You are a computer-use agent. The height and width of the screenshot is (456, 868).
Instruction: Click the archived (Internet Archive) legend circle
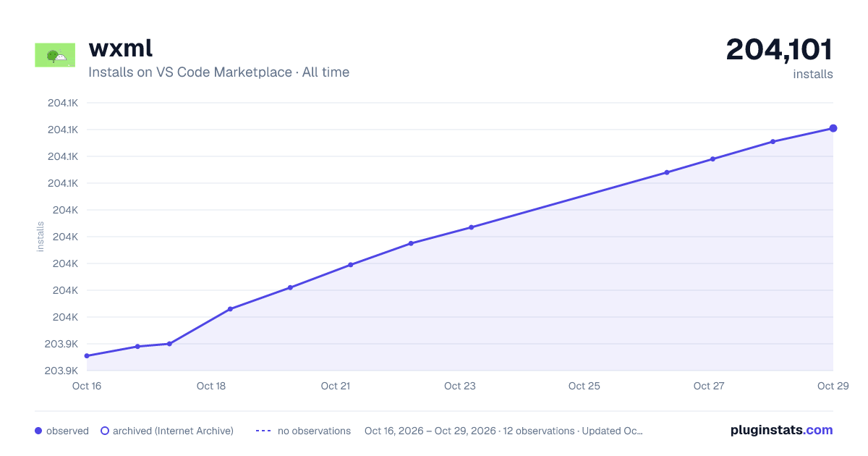click(105, 431)
